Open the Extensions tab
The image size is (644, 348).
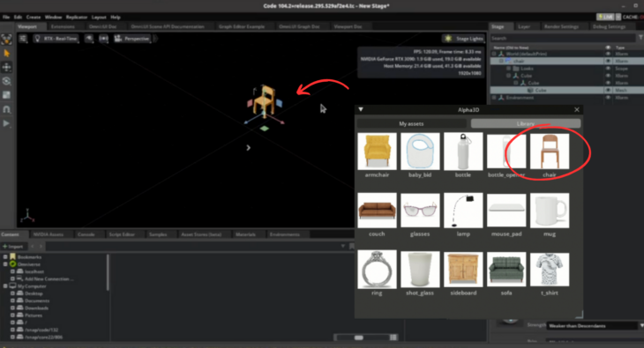[63, 26]
